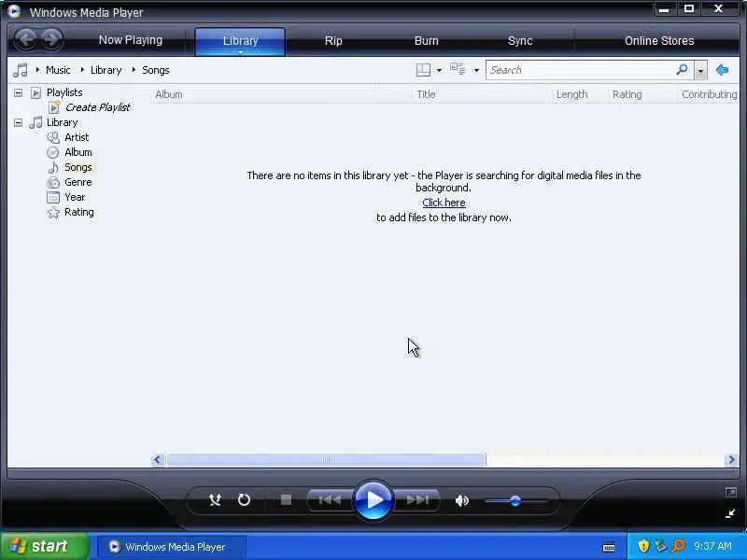Click the Previous track button
Viewport: 747px width, 560px height.
click(x=330, y=500)
